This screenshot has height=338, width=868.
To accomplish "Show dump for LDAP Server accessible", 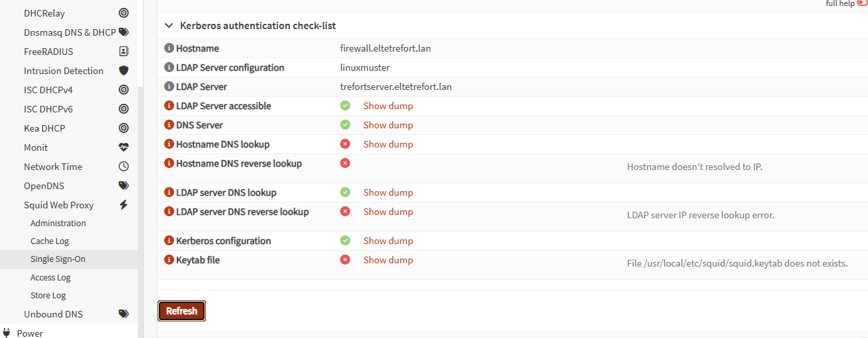I will click(x=388, y=106).
